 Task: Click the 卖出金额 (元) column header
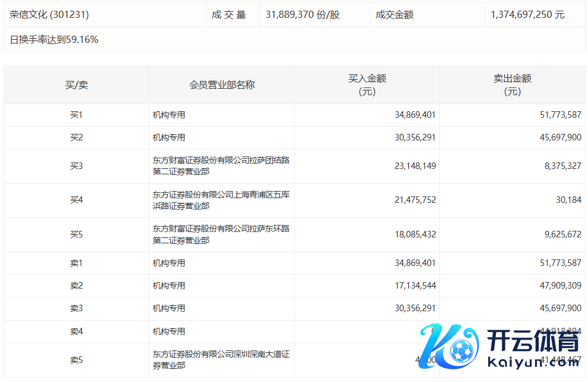click(x=512, y=85)
